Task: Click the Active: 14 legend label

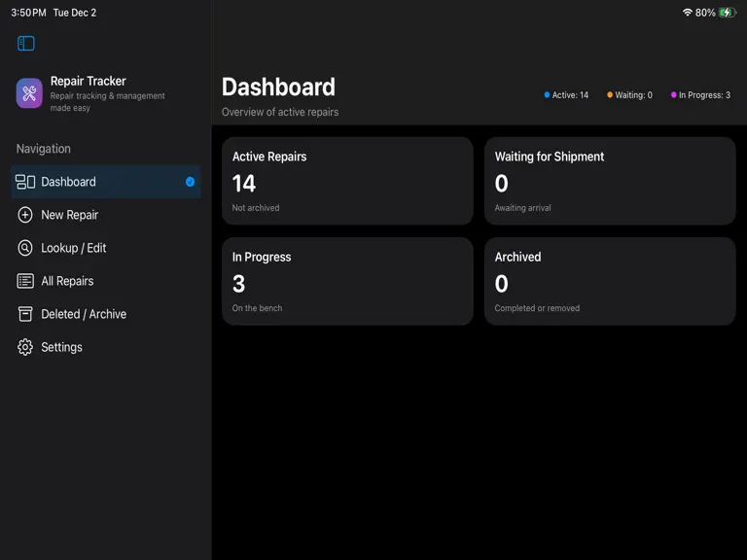Action: click(x=570, y=94)
